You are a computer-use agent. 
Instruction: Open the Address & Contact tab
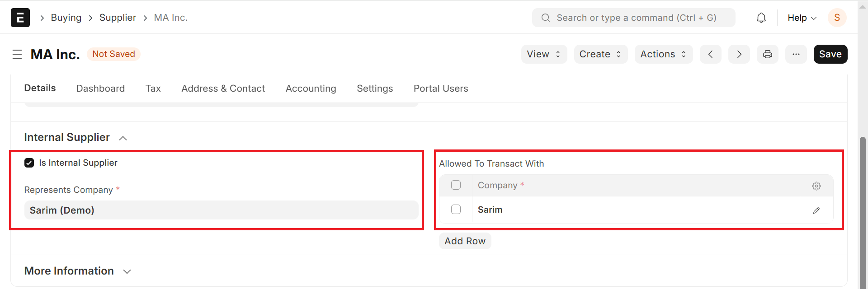pos(223,89)
